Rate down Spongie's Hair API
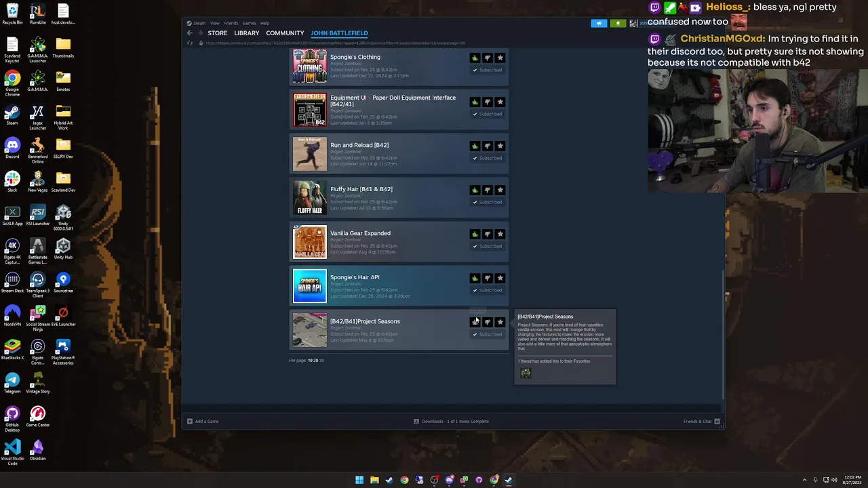Viewport: 868px width, 488px height. [487, 278]
